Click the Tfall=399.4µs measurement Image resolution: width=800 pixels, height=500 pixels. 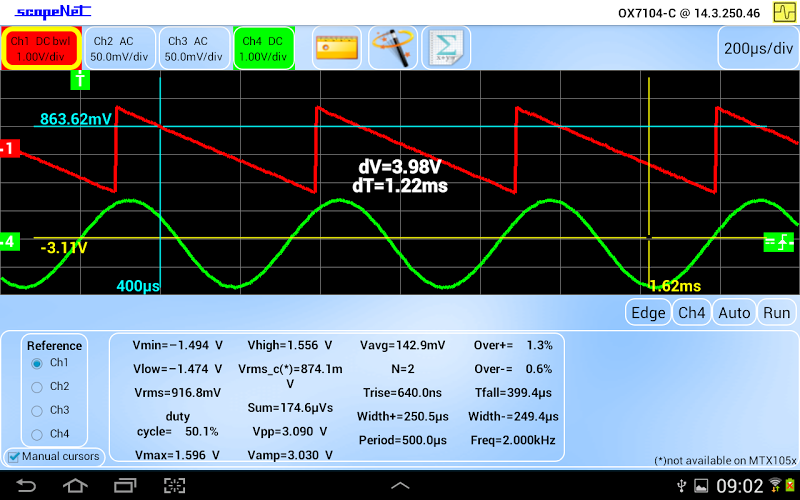tap(513, 393)
